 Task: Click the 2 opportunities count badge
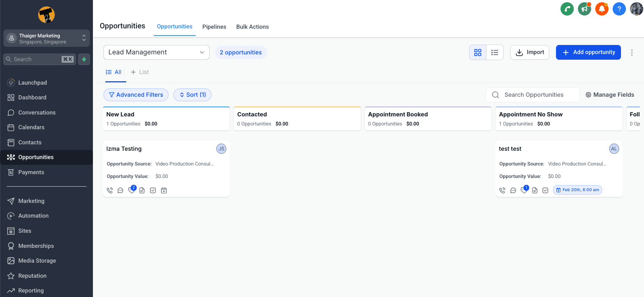241,53
